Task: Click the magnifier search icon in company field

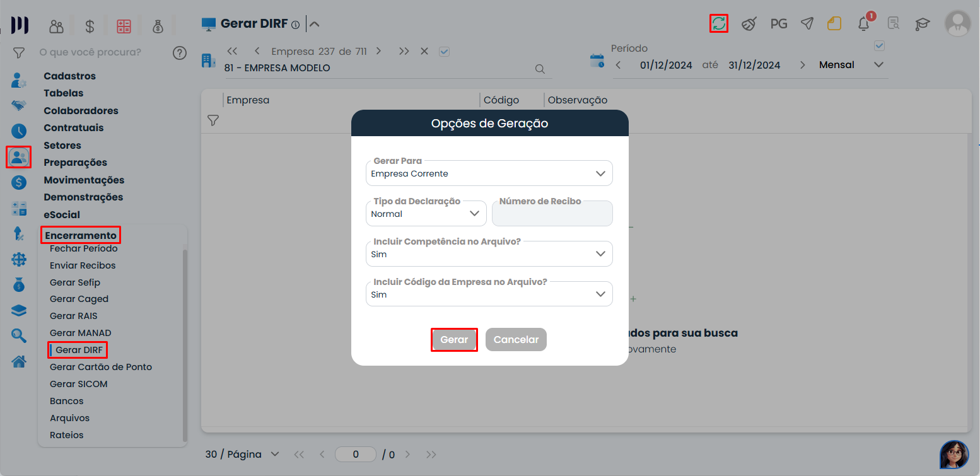Action: click(540, 69)
